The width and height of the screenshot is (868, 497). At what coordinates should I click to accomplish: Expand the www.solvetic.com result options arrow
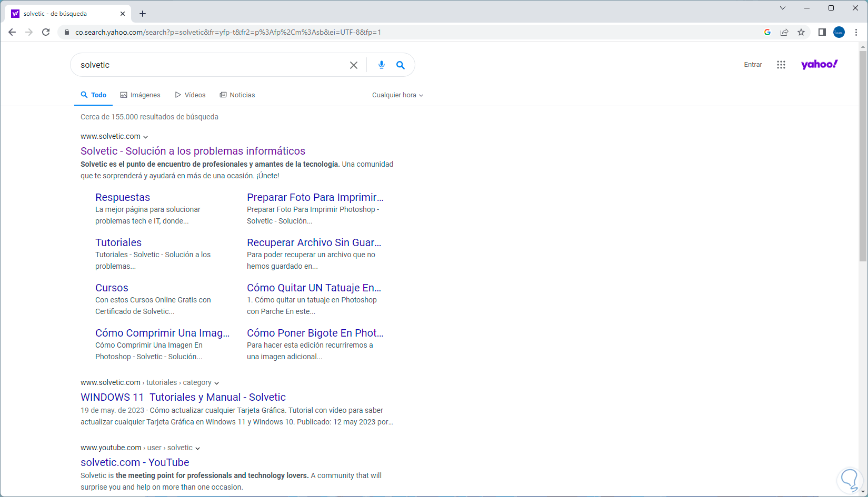point(146,137)
